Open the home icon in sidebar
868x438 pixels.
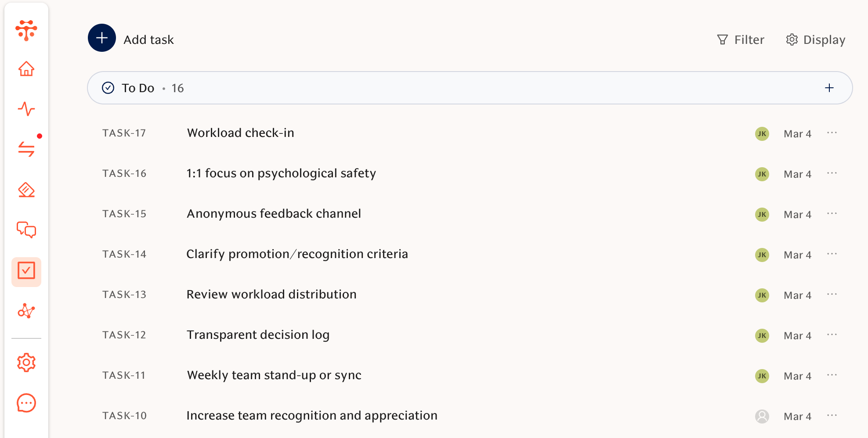click(26, 69)
